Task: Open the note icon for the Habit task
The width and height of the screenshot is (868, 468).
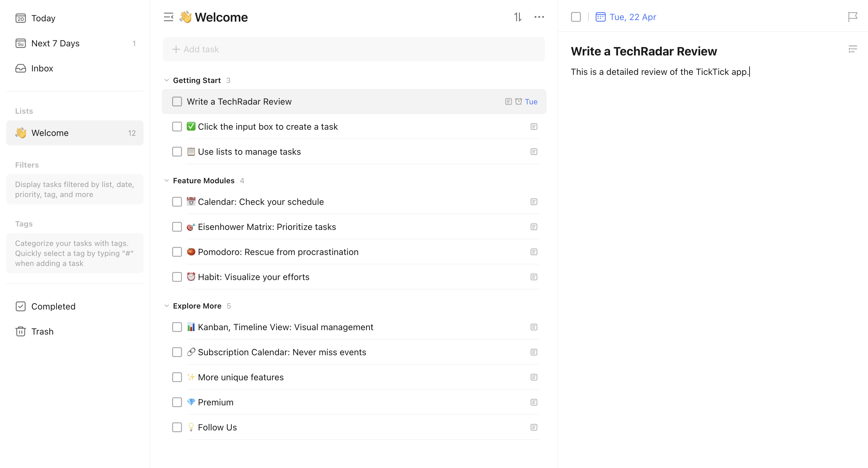Action: click(533, 277)
